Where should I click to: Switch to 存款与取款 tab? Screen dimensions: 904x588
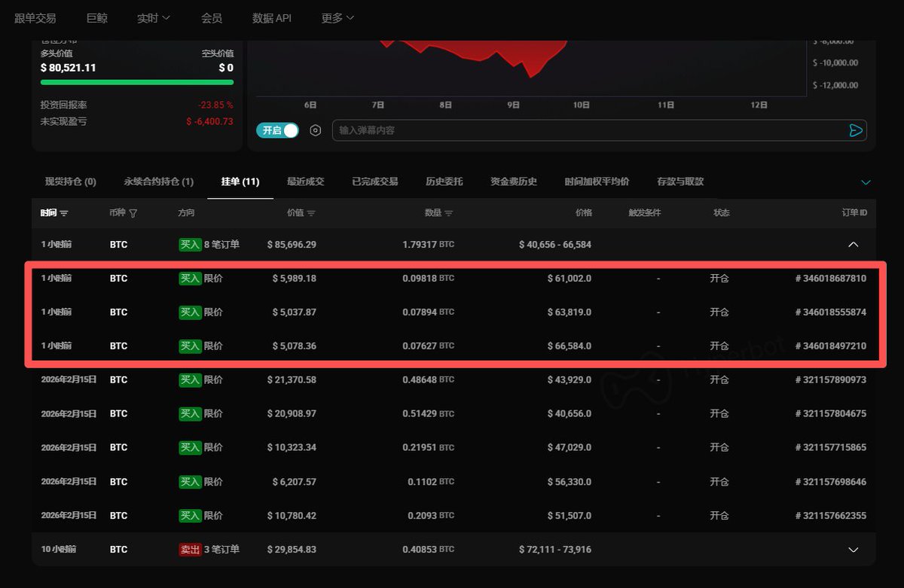pos(680,181)
